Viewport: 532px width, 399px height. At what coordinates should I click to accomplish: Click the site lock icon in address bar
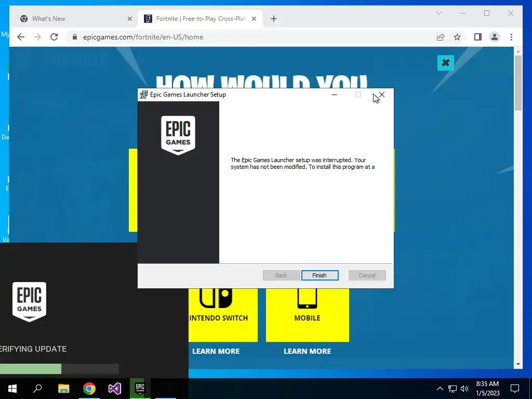[75, 37]
